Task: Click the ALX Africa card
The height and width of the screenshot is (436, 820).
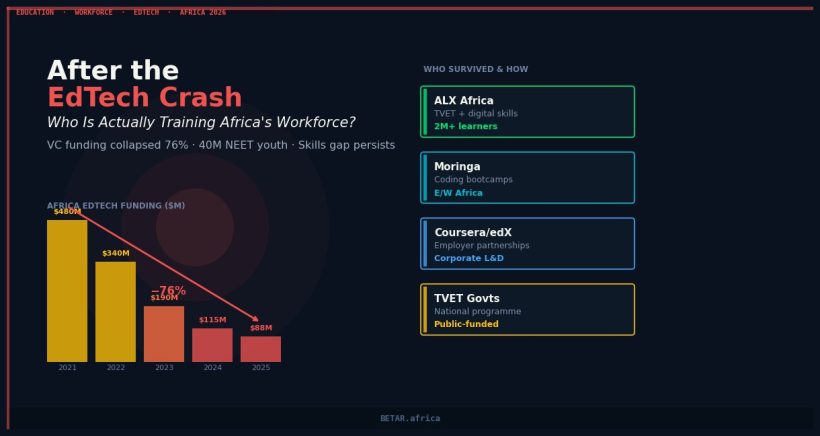Action: point(527,112)
